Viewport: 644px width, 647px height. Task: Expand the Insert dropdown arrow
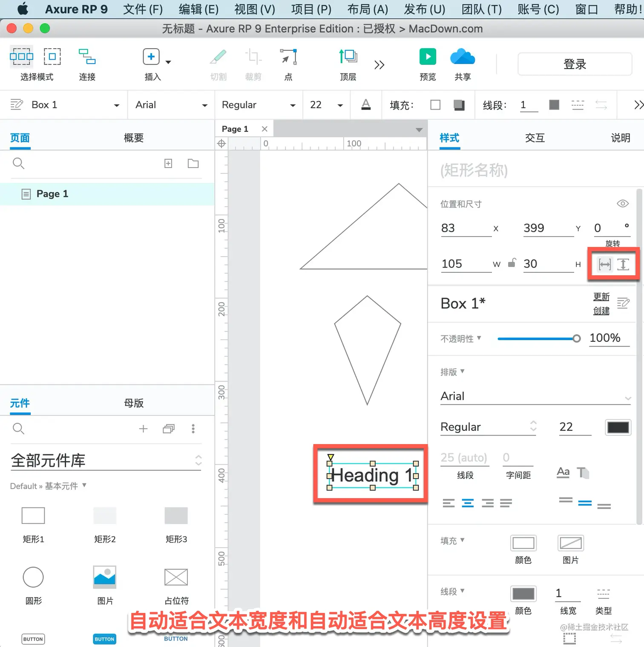tap(168, 62)
